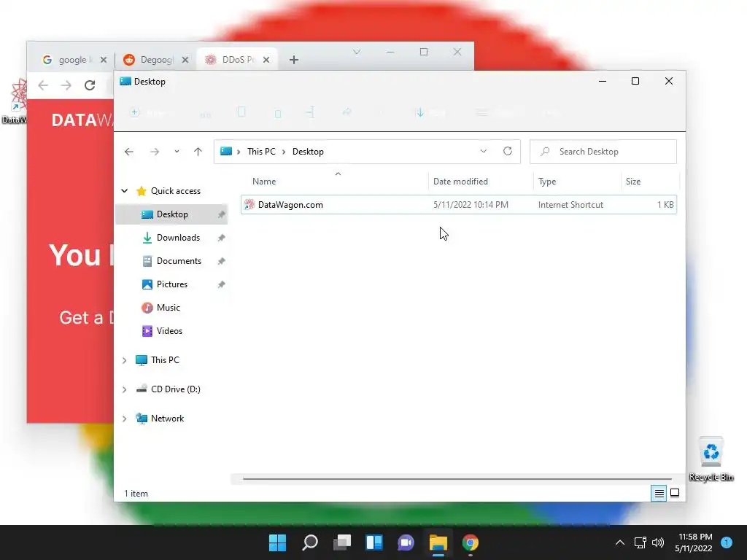Screen dimensions: 747x560
Task: Click pin icon next to Downloads
Action: click(x=221, y=238)
